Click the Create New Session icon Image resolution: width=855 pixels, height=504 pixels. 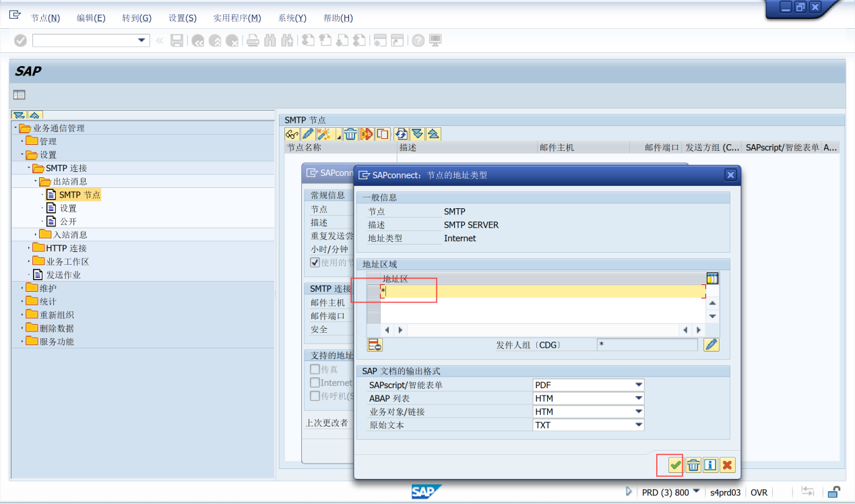(380, 40)
